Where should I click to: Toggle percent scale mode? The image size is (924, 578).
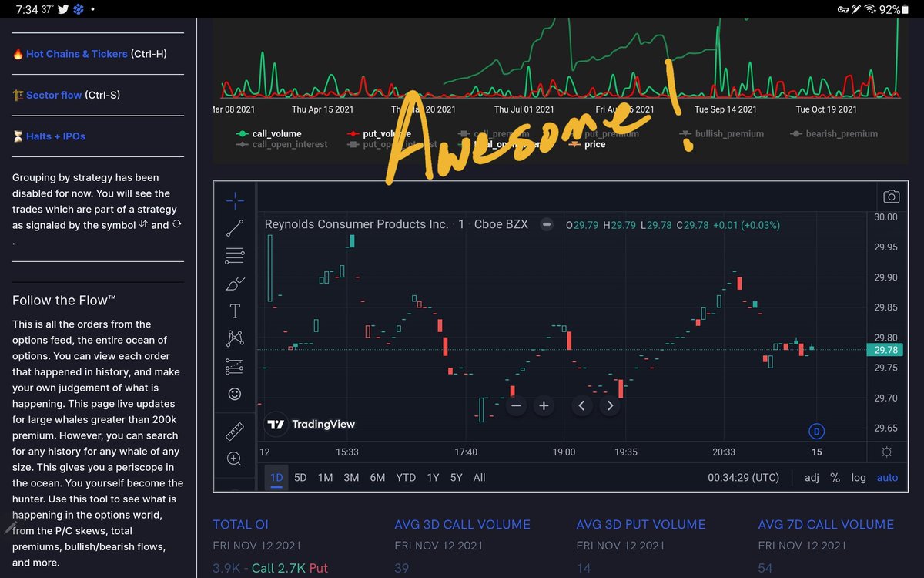point(835,477)
